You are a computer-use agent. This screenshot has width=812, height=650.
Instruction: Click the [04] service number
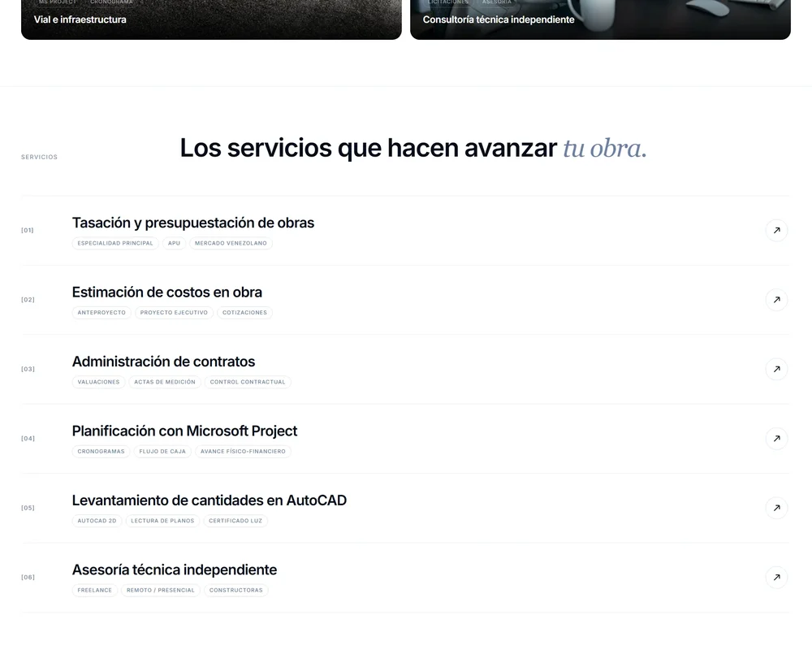click(28, 439)
